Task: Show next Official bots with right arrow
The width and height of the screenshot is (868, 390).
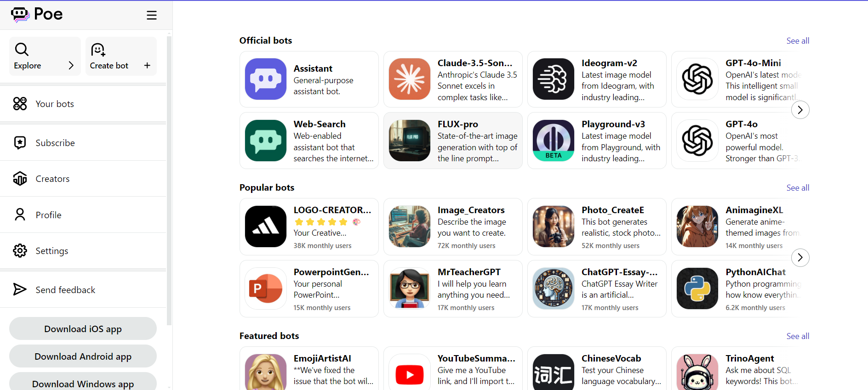Action: [800, 110]
